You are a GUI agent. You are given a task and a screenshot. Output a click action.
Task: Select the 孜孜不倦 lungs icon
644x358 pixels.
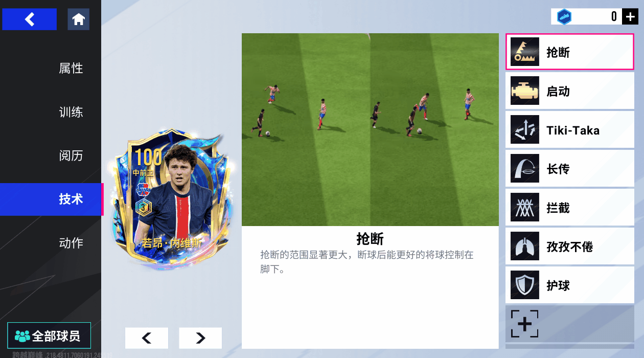click(524, 247)
